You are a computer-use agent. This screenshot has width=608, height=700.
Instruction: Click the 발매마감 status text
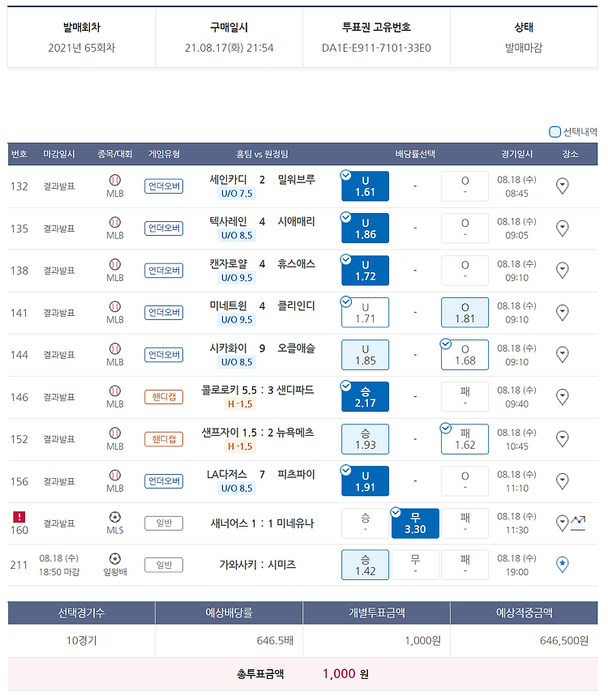point(524,48)
